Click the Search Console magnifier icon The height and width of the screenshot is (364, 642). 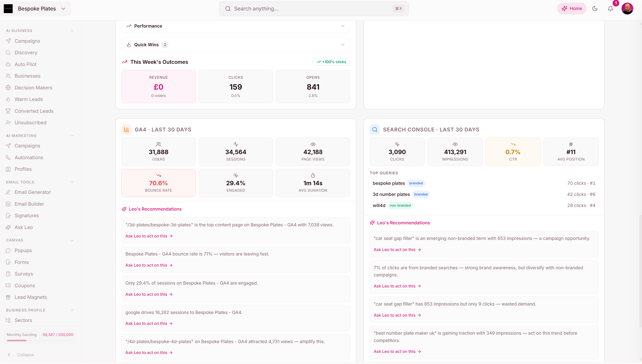375,129
